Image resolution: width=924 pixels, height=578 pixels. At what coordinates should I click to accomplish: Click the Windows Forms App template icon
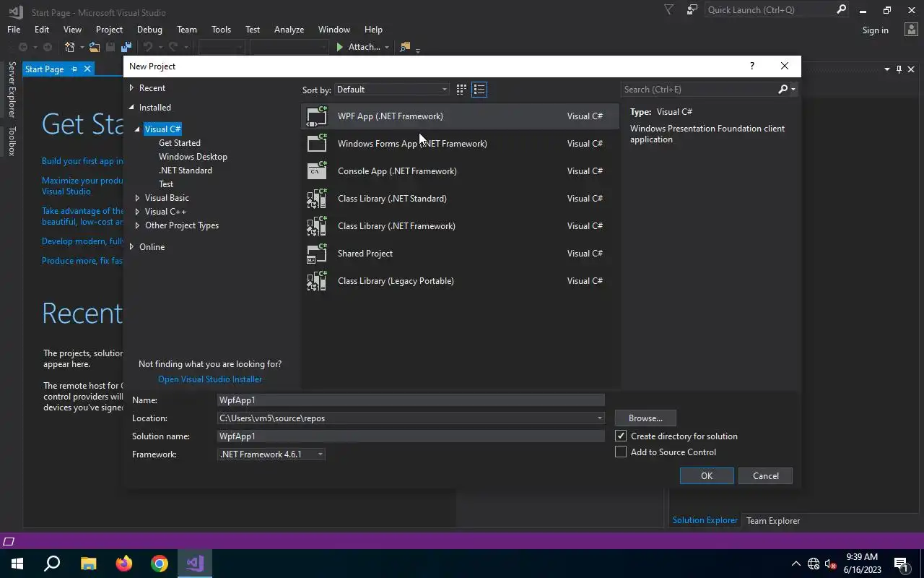tap(317, 144)
